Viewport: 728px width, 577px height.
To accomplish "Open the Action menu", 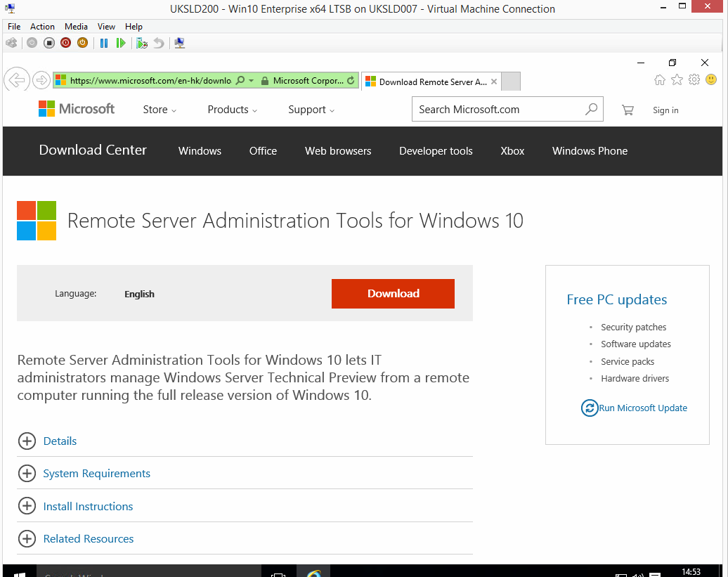I will [42, 27].
